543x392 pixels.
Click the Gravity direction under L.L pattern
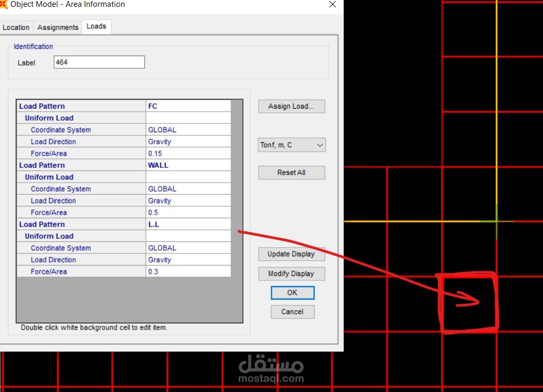coord(188,260)
